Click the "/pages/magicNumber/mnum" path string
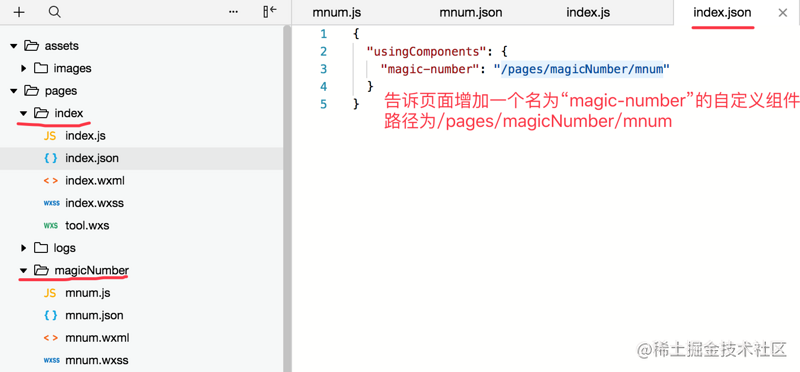This screenshot has width=800, height=372. coord(581,69)
